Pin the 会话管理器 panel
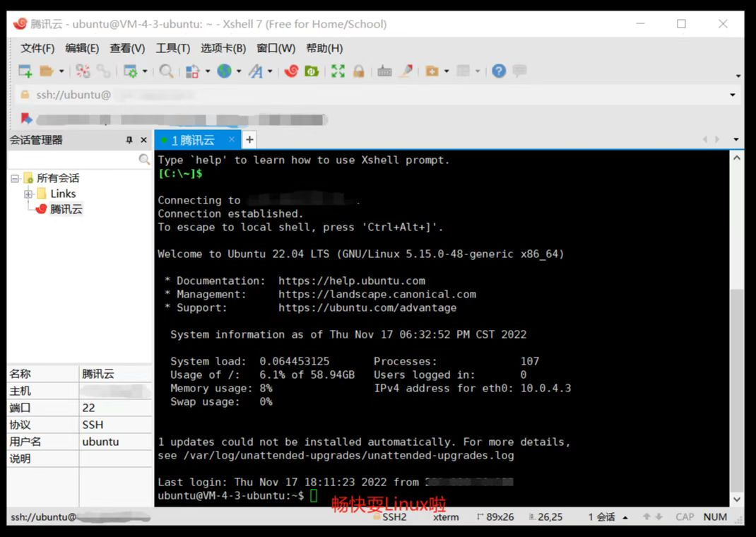756x537 pixels. pos(129,140)
